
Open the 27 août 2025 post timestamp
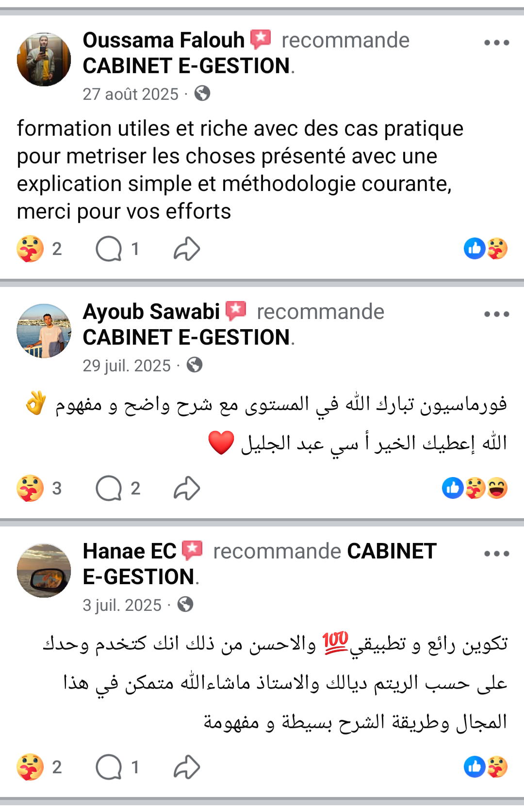[131, 94]
